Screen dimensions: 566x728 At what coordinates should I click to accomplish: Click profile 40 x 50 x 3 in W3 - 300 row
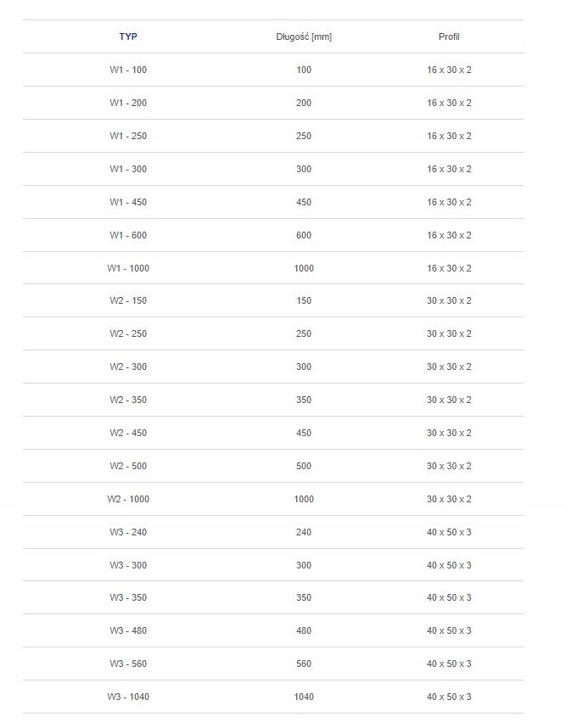coord(449,565)
